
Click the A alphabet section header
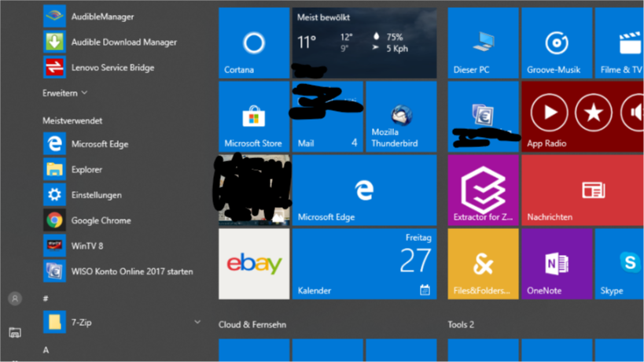click(x=46, y=350)
